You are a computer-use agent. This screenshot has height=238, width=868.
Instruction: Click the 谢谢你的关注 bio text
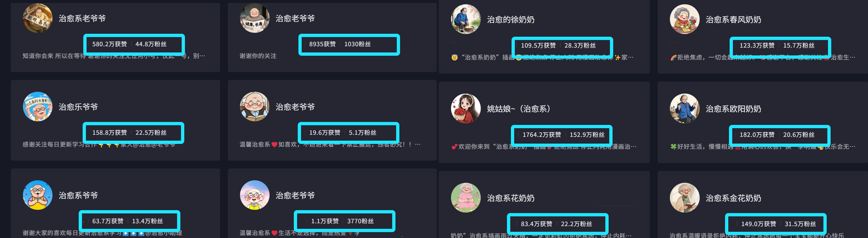click(x=258, y=56)
